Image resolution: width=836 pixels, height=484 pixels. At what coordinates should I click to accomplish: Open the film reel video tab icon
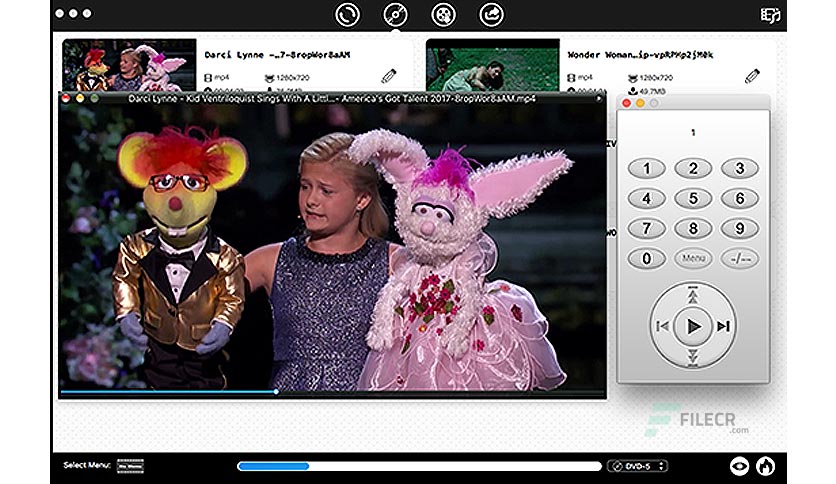coord(443,14)
